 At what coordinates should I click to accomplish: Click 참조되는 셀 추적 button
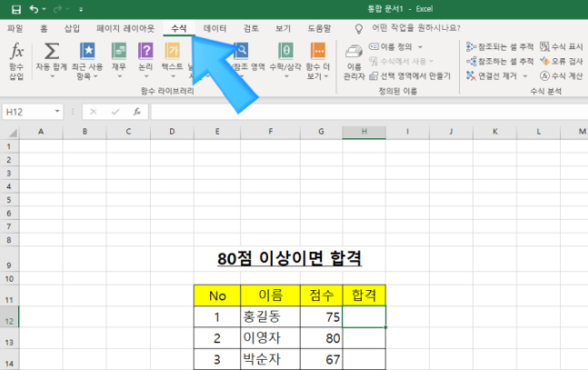coord(500,47)
